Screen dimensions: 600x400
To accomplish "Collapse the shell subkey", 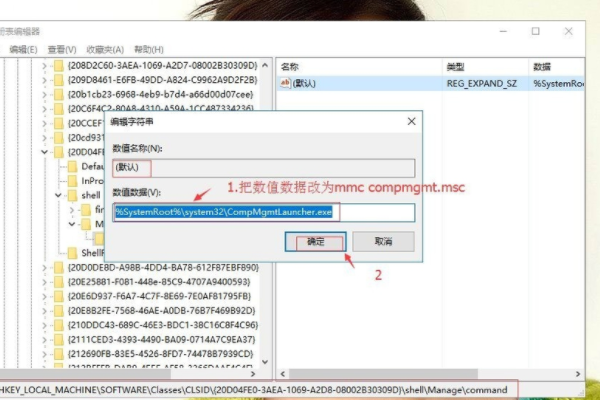I will 58,195.
